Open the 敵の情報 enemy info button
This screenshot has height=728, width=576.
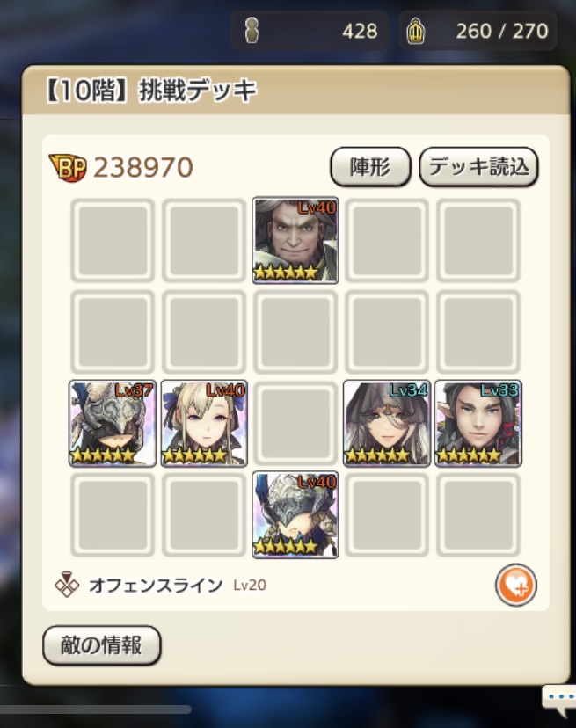tap(101, 645)
